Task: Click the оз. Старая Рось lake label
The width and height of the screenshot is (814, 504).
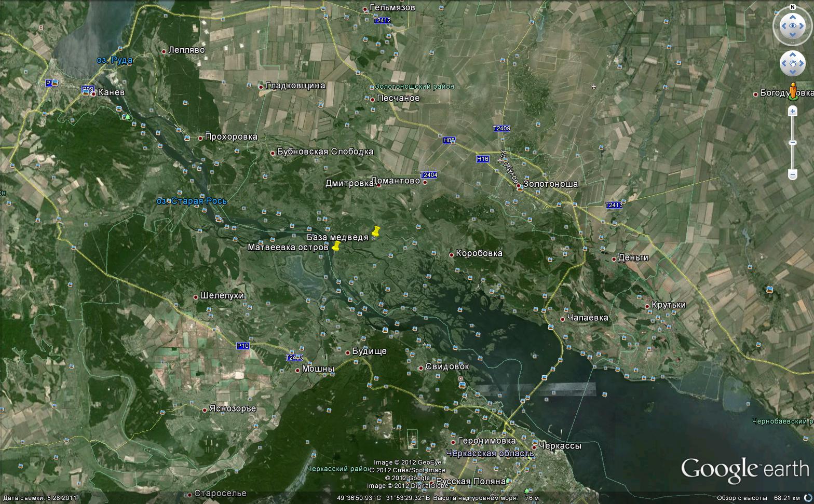Action: pyautogui.click(x=192, y=201)
